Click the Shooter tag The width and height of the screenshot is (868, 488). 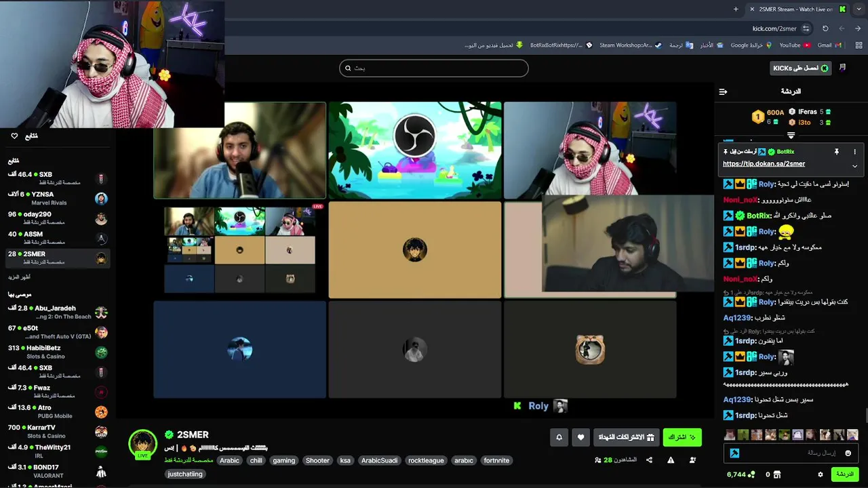pos(317,460)
